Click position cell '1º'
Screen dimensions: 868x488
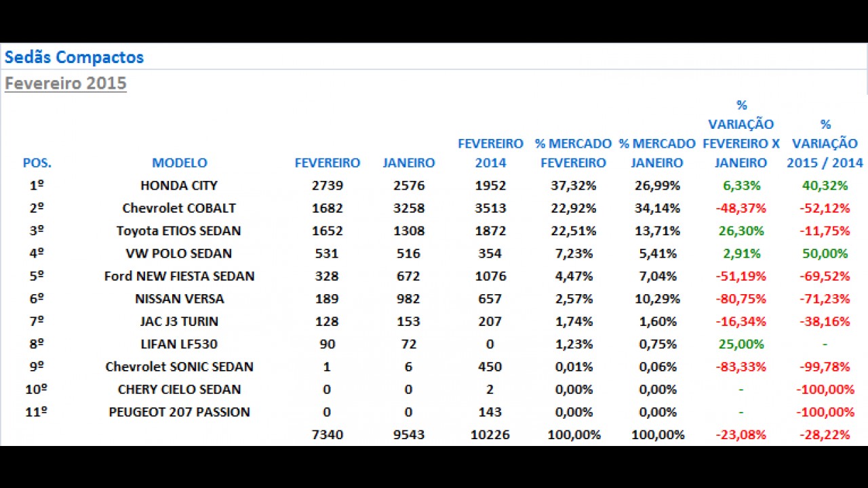click(37, 186)
